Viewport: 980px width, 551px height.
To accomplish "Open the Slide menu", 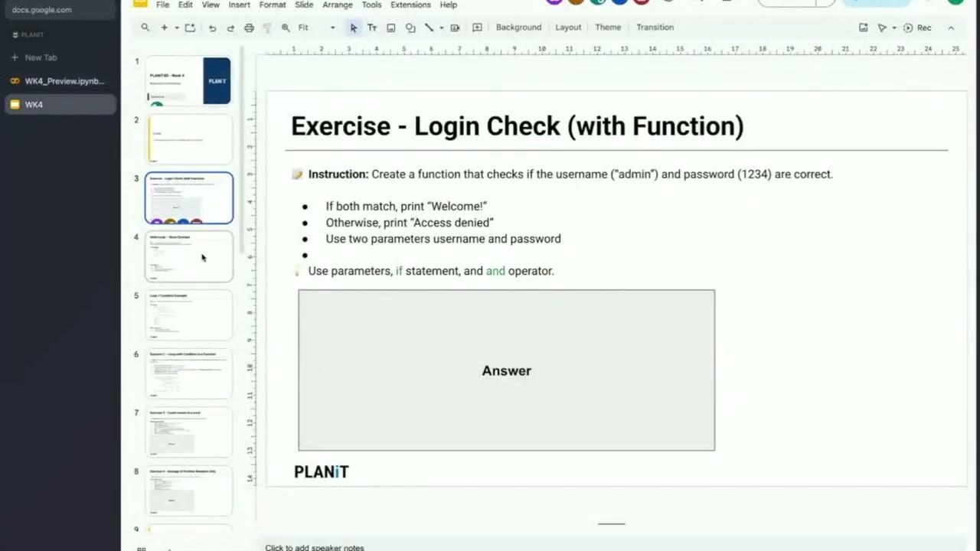I will (x=304, y=5).
